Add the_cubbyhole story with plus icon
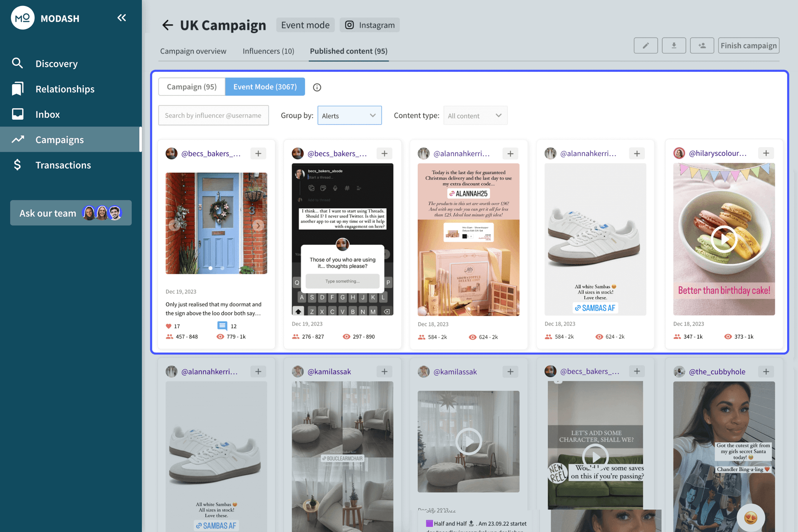The height and width of the screenshot is (532, 798). coord(766,372)
